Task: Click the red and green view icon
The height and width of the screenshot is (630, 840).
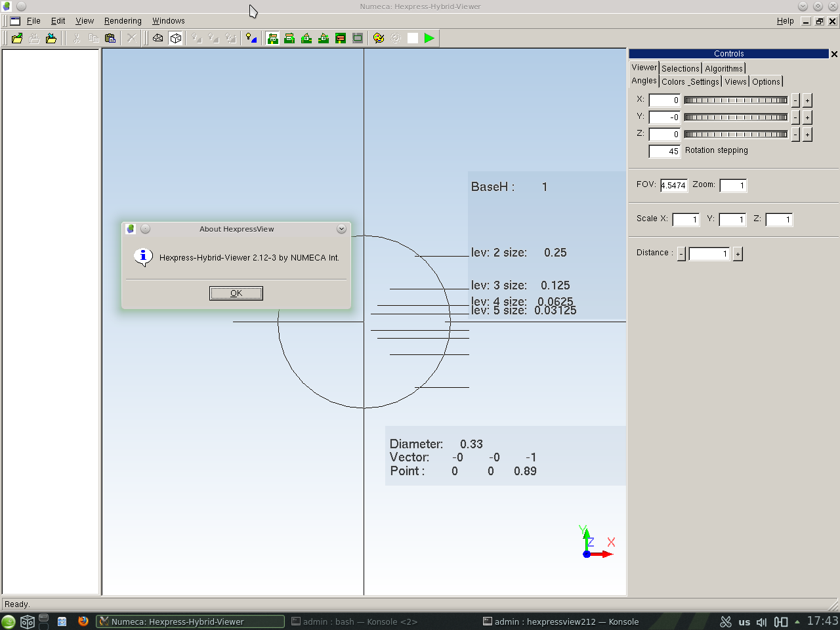Action: (341, 38)
